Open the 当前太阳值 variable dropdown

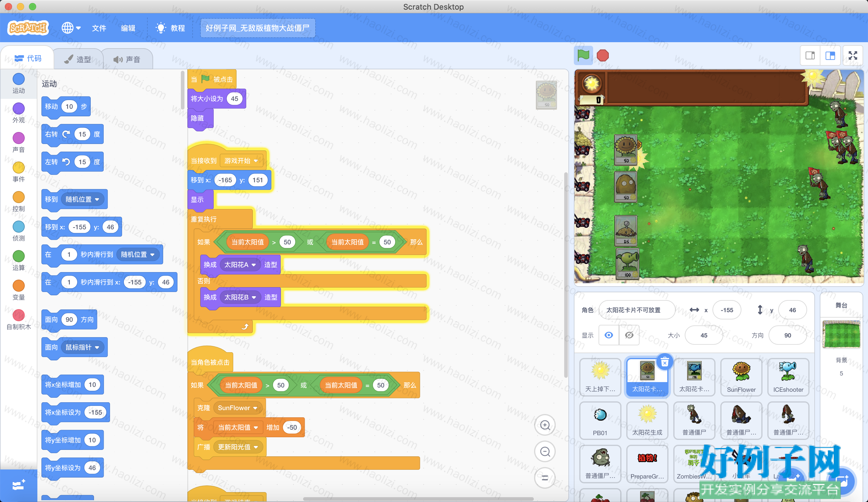click(238, 427)
